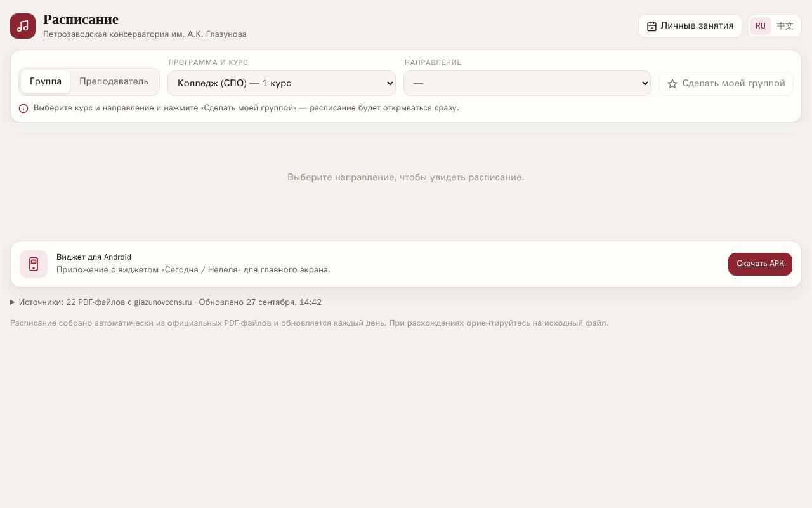Switch language to 中文
812x508 pixels.
785,26
